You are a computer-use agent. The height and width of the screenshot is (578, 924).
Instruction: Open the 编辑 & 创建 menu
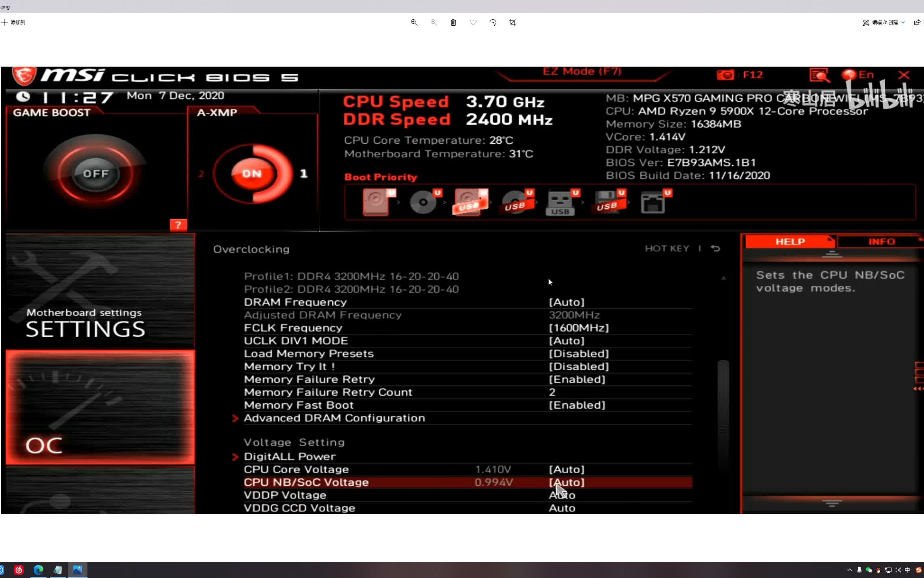(x=884, y=22)
